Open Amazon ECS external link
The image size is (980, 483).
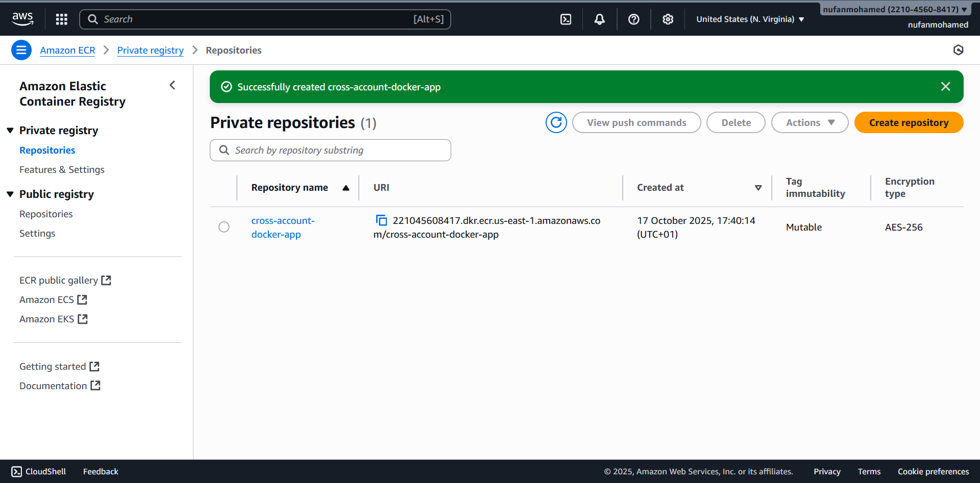(x=53, y=299)
